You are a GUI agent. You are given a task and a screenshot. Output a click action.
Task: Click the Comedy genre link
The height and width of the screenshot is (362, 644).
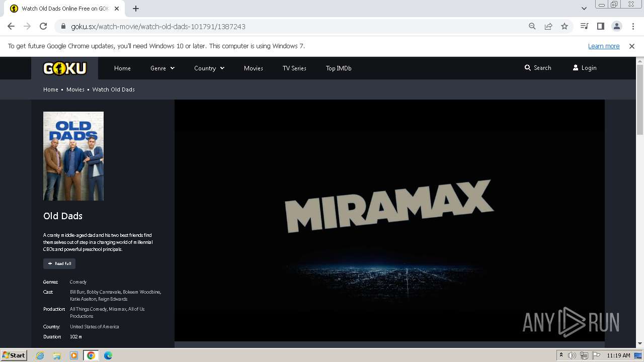click(x=78, y=282)
